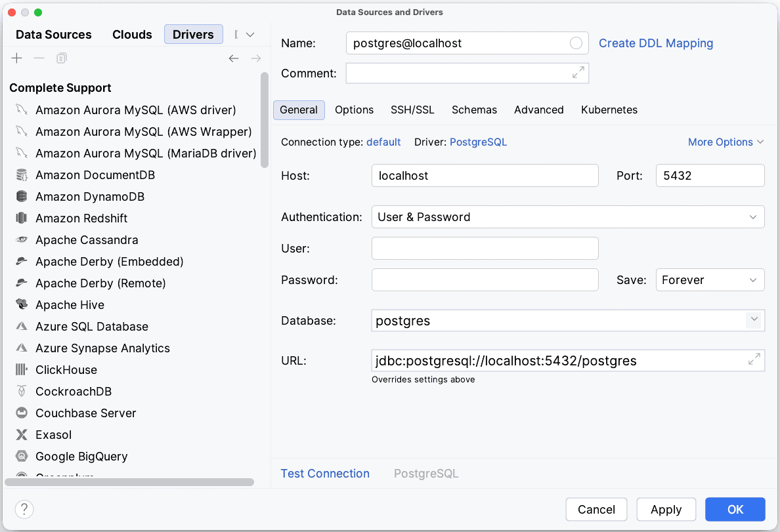This screenshot has height=532, width=780.
Task: Click into the User input field
Action: coord(485,249)
